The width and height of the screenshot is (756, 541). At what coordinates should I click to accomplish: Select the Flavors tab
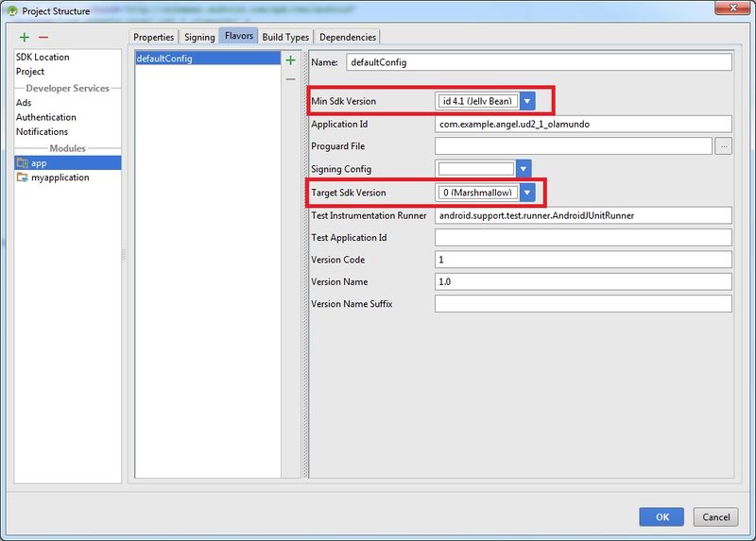(x=239, y=36)
